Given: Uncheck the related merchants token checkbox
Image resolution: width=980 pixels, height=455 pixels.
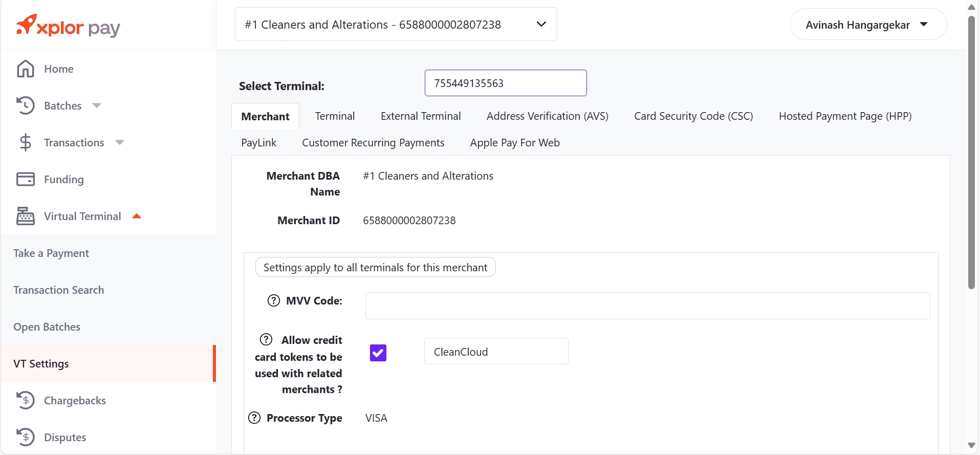Looking at the screenshot, I should click(378, 353).
